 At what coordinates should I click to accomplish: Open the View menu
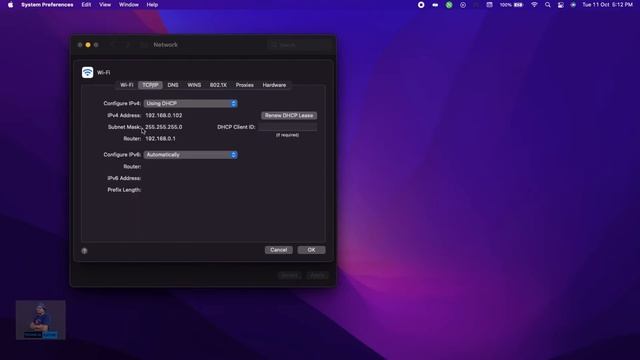point(105,5)
